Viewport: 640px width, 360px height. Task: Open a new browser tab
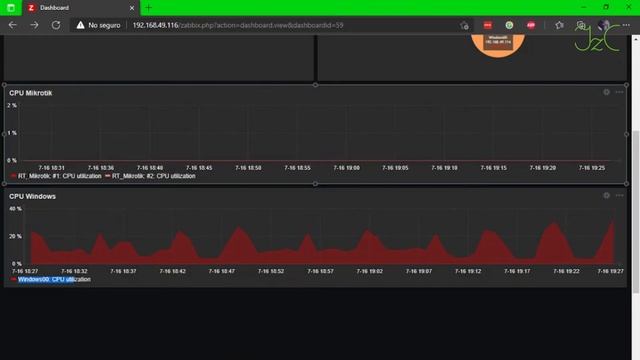[x=149, y=7]
